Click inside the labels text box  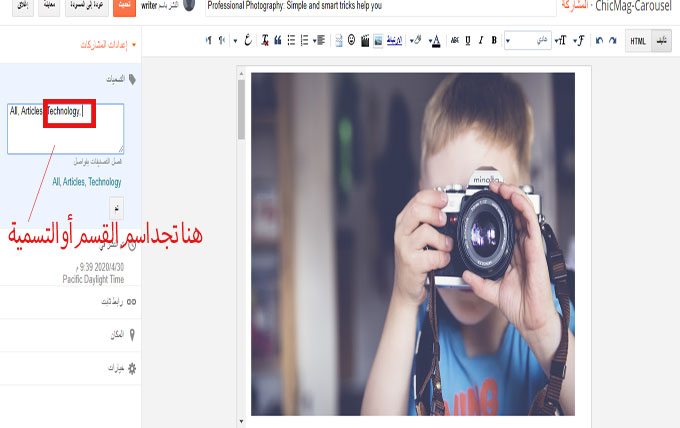65,128
